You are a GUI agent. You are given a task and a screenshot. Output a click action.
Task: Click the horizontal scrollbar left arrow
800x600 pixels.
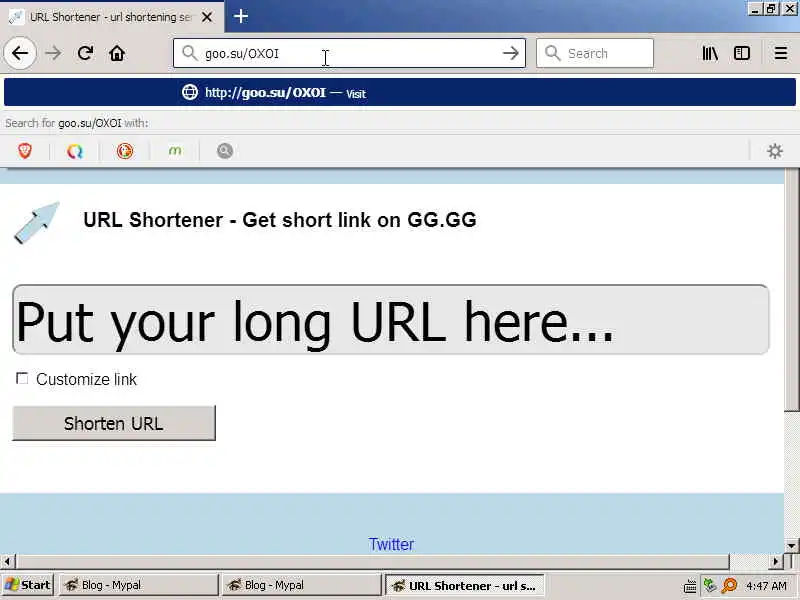pos(7,562)
